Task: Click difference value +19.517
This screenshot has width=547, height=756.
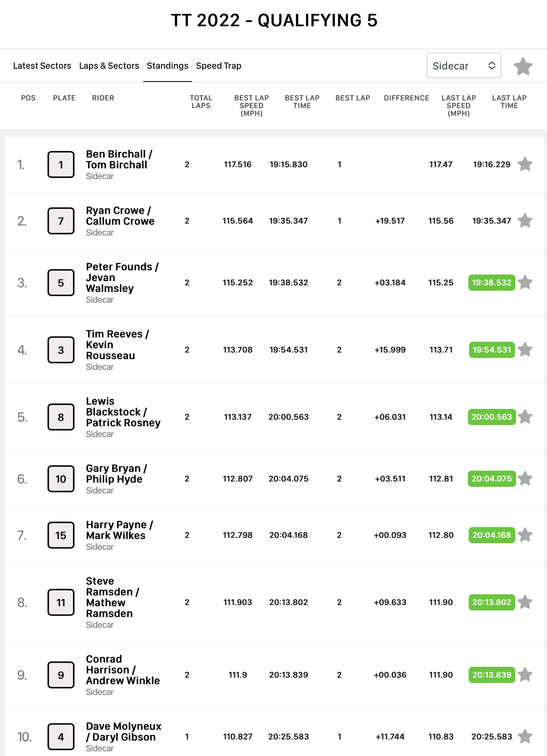Action: point(390,221)
